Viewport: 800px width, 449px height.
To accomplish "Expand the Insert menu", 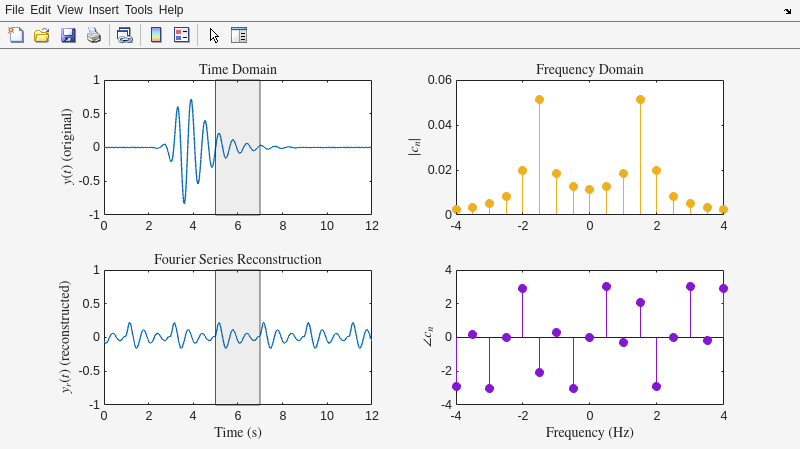I will coord(103,10).
